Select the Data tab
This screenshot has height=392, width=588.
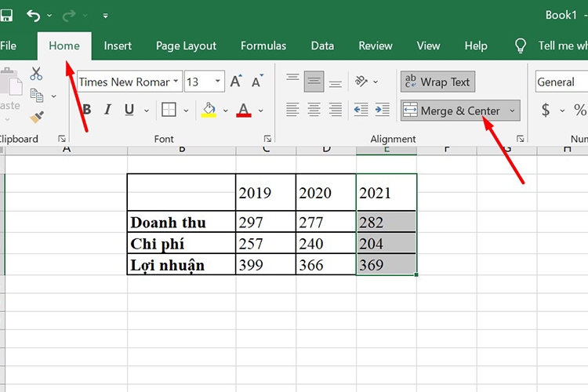tap(322, 45)
